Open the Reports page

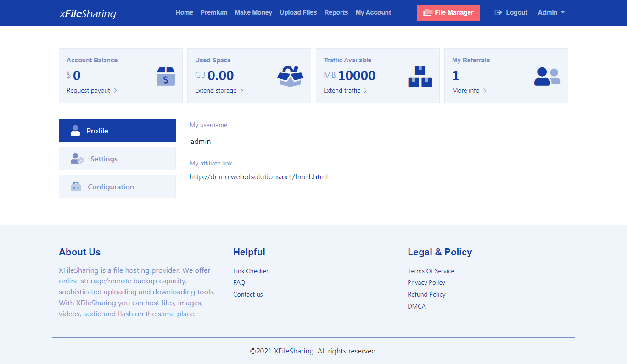tap(336, 13)
